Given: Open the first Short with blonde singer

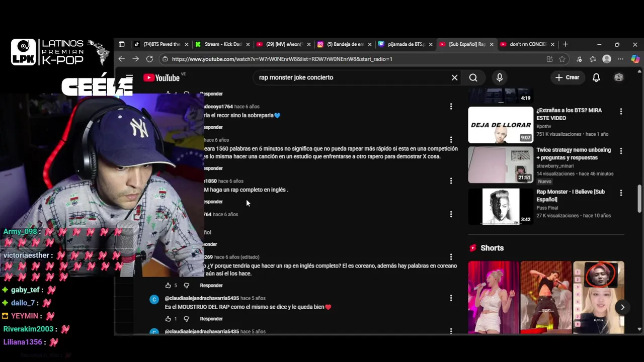Looking at the screenshot, I should [493, 297].
